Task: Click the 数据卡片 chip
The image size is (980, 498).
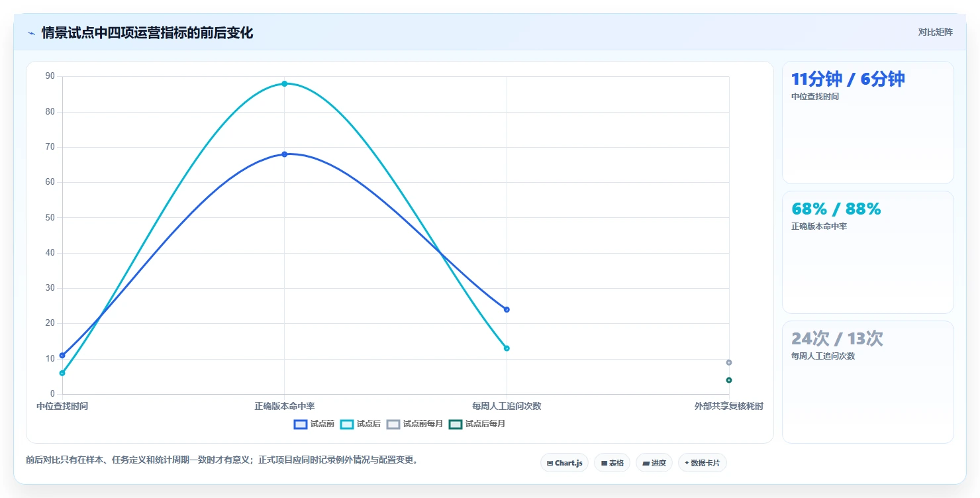Action: 702,463
